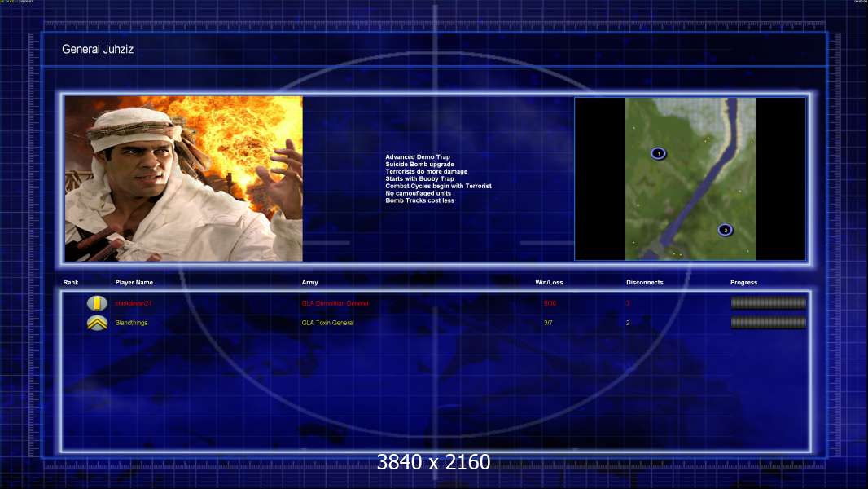Click the GLA Toxin General army text
The height and width of the screenshot is (489, 868).
327,323
